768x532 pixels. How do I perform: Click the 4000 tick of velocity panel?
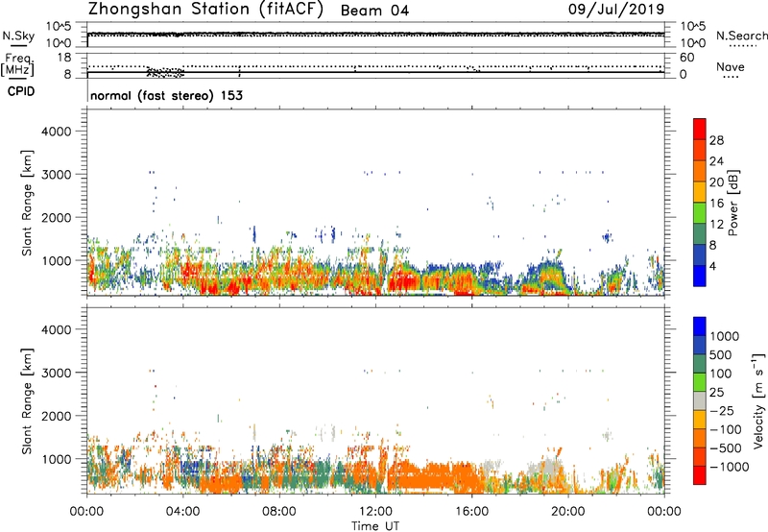pyautogui.click(x=57, y=329)
